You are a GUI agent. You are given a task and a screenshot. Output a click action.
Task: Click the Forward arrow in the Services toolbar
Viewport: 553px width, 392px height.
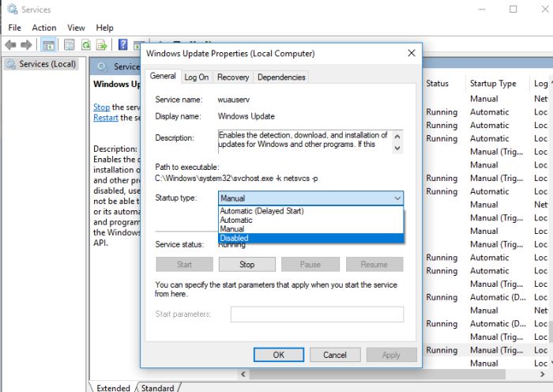26,45
